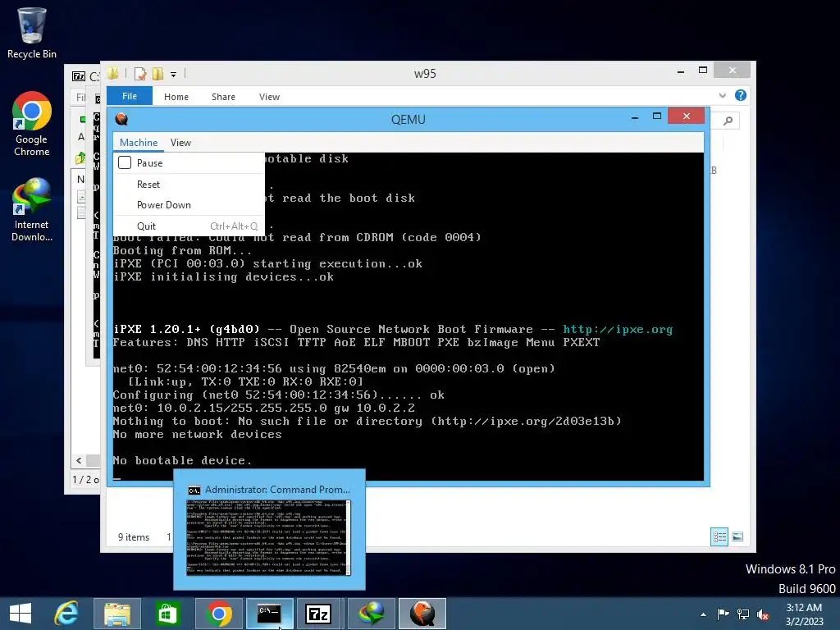Minimize the w95 Explorer window
Viewport: 840px width, 630px height.
[x=680, y=71]
